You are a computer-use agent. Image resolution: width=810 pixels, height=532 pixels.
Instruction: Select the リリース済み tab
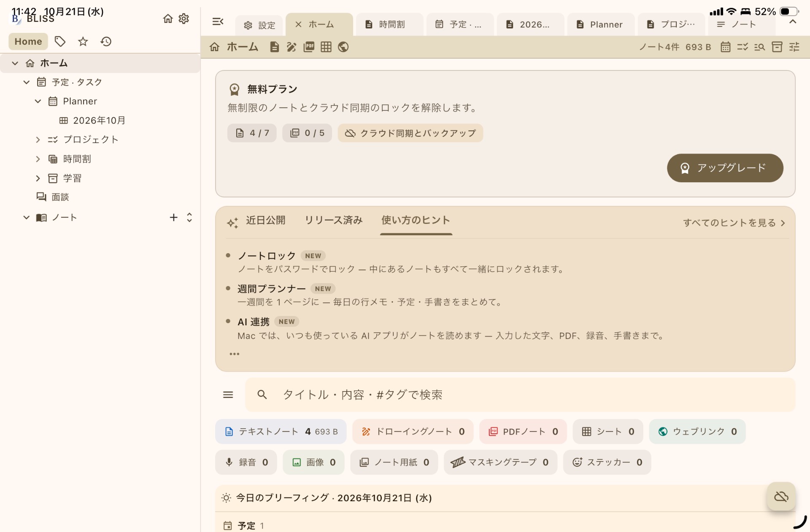pyautogui.click(x=334, y=220)
